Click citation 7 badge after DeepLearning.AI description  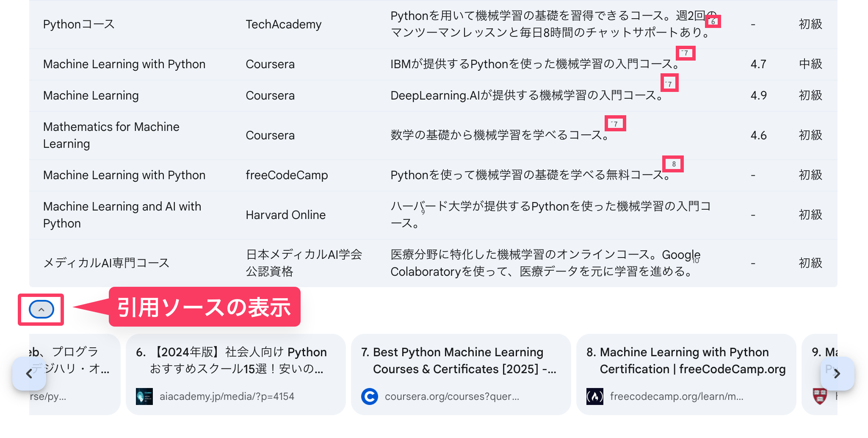(669, 83)
